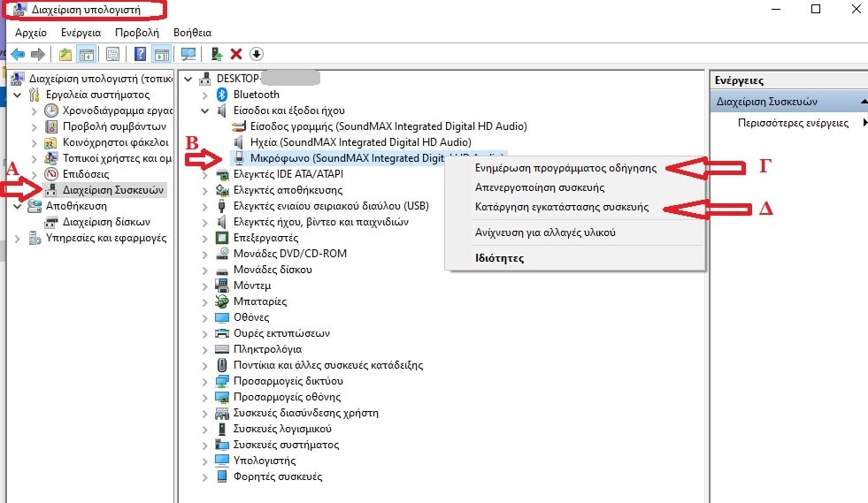This screenshot has width=868, height=503.
Task: Choose Ενημέρωση προγράμματος οδήγησης from the context menu
Action: pos(565,168)
